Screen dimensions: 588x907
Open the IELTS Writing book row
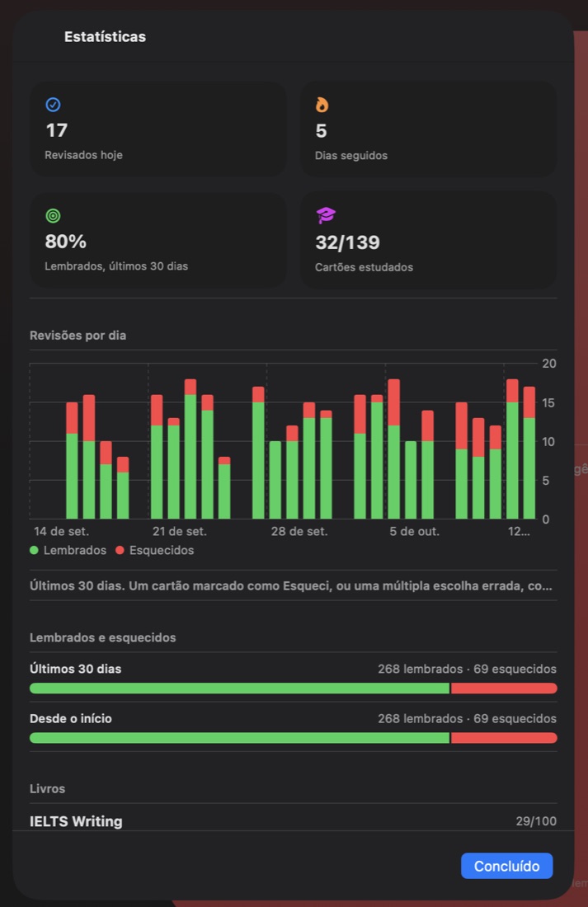294,820
